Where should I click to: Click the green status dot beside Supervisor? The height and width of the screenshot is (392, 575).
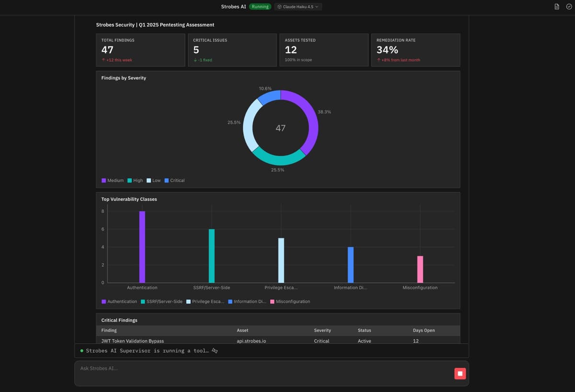tap(81, 351)
